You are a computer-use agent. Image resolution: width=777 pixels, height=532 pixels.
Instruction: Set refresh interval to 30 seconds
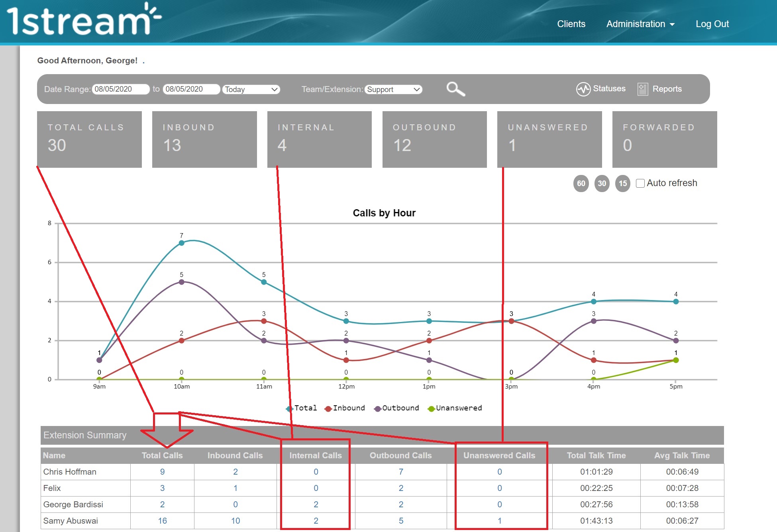[x=602, y=183]
